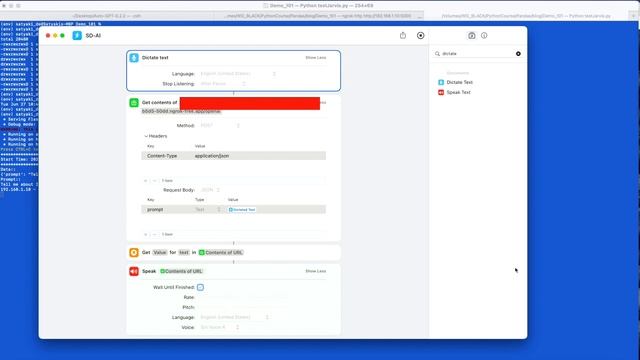Open the share button in Shortcuts toolbar

click(x=403, y=36)
